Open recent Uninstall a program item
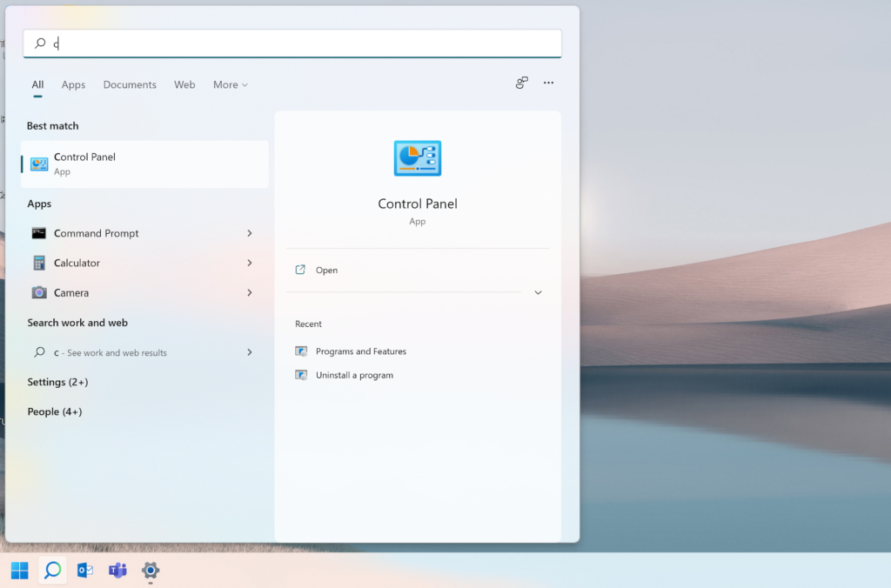This screenshot has height=588, width=891. (354, 375)
